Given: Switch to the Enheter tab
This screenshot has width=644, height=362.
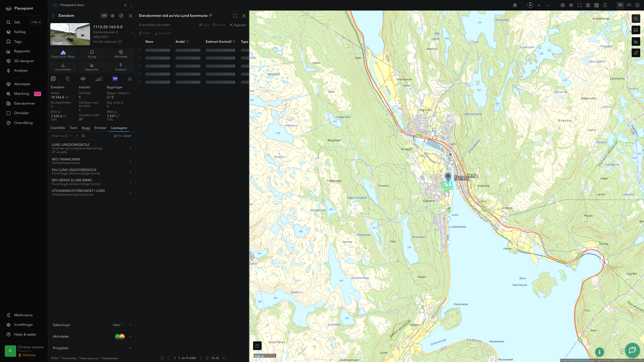Looking at the screenshot, I should 100,128.
